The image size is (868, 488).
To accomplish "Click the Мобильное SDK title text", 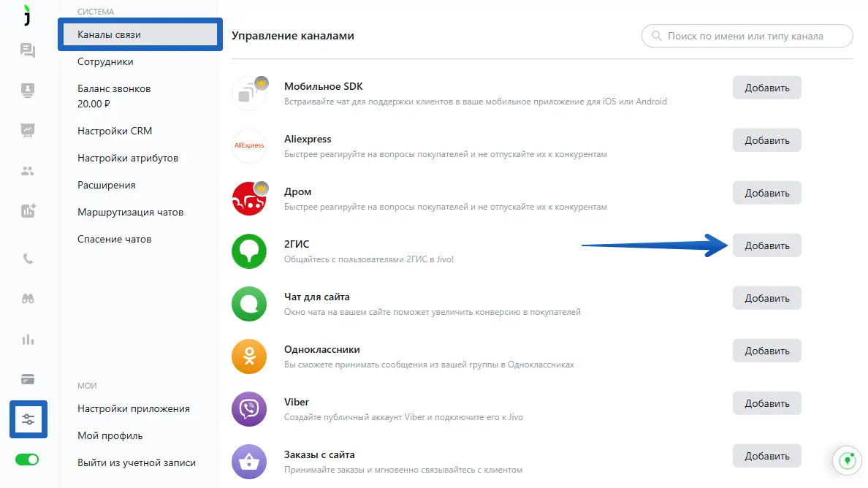I will coord(323,86).
